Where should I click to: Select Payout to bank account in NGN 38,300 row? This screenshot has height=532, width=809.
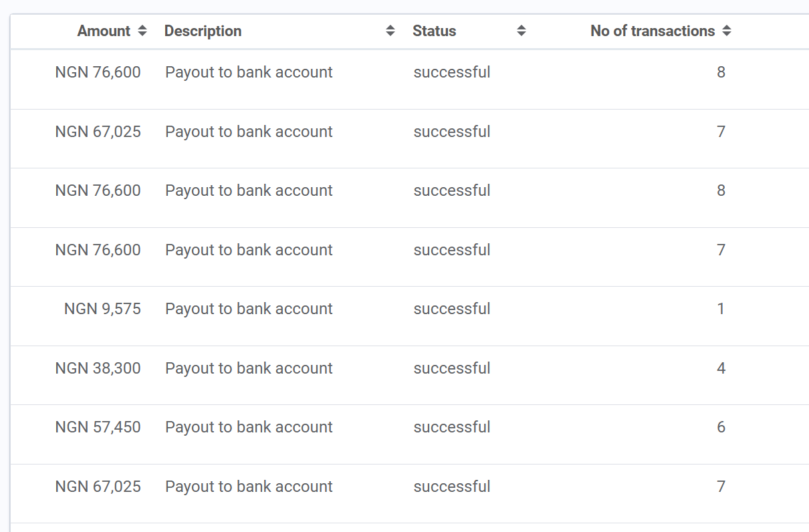click(x=249, y=368)
